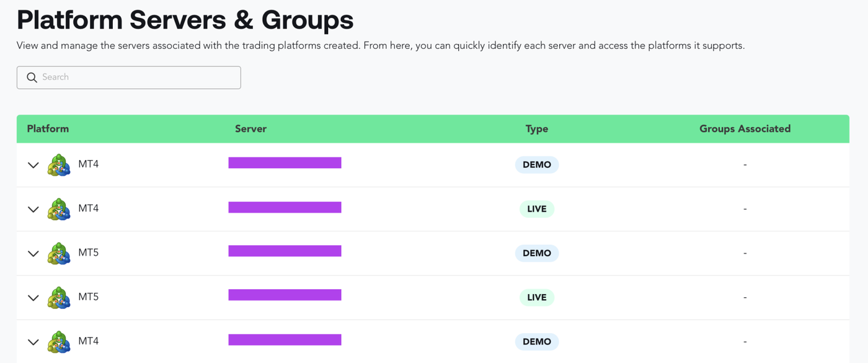The height and width of the screenshot is (363, 868).
Task: Click the MetaTrader icon in first MT4 row
Action: click(x=59, y=165)
